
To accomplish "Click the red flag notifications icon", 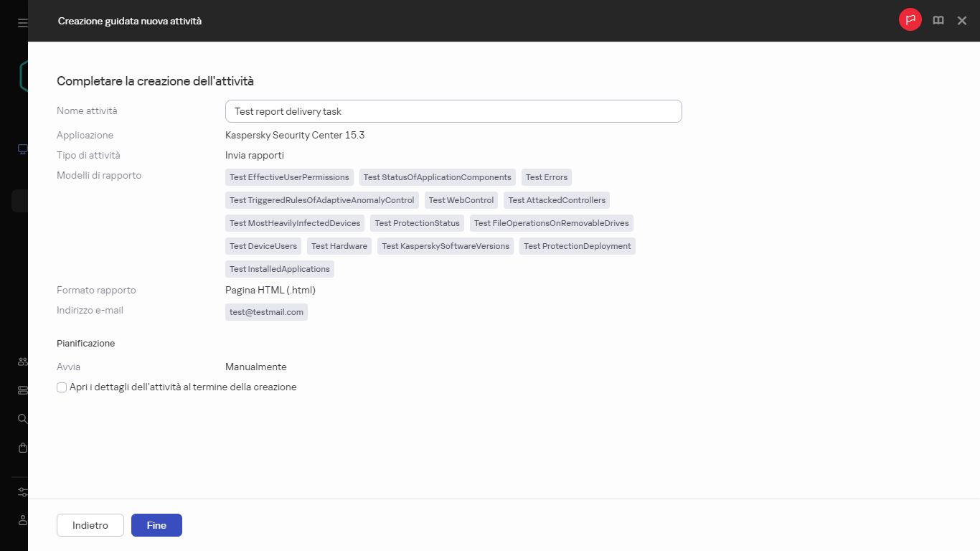I will [x=910, y=20].
